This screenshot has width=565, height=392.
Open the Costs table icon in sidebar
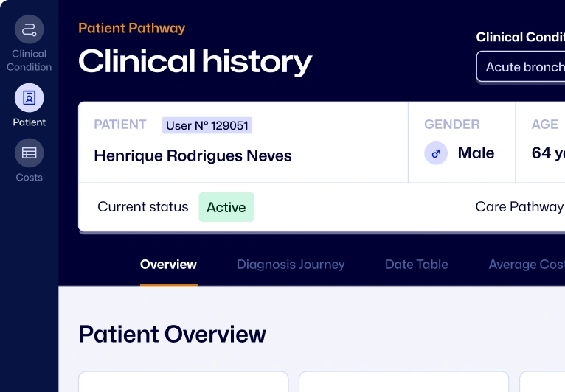[x=30, y=153]
